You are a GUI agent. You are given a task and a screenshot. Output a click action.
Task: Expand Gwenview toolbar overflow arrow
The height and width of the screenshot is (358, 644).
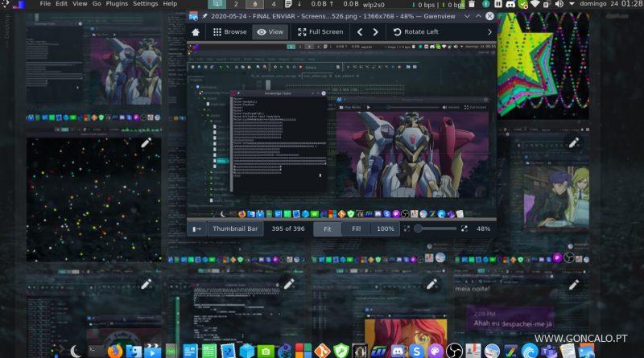489,32
